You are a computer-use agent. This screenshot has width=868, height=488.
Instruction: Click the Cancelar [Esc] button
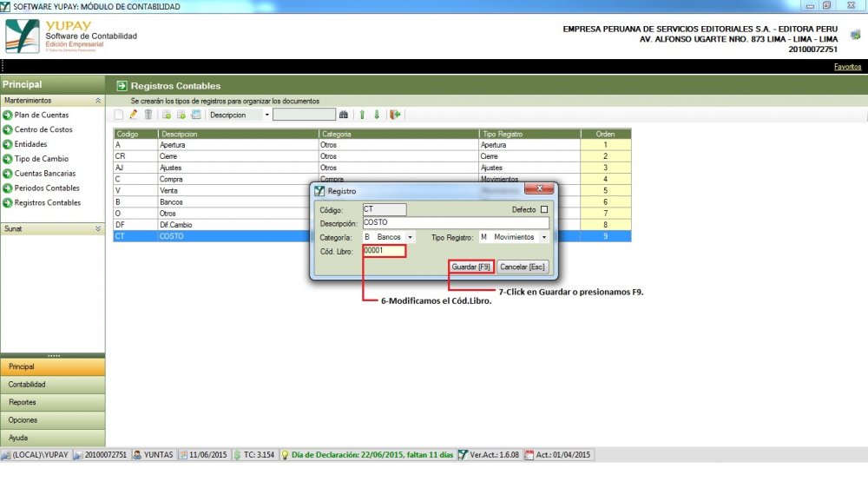[x=522, y=267]
